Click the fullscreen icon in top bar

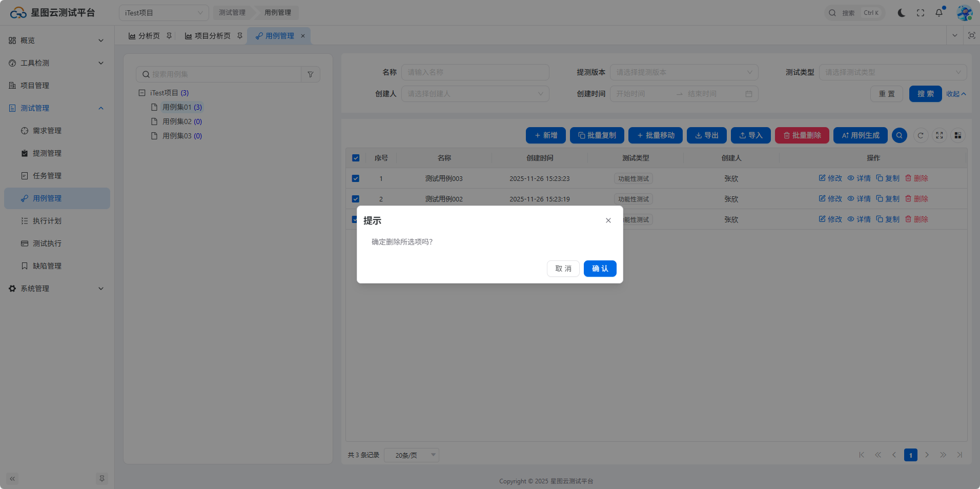coord(921,13)
